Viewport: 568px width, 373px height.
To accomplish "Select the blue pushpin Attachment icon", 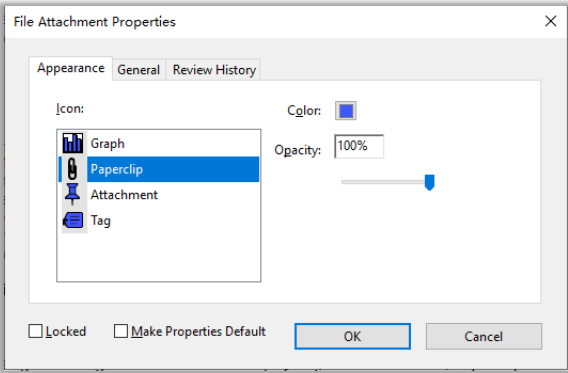I will coord(72,194).
